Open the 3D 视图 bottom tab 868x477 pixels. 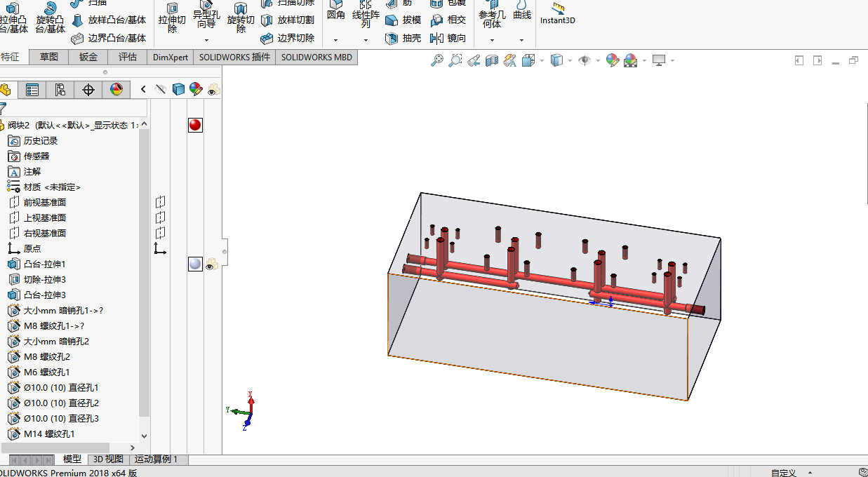109,459
